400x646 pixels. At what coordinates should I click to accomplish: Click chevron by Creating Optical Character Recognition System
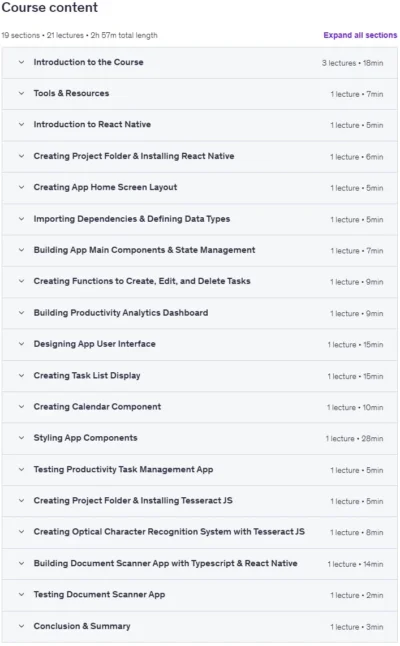(x=21, y=531)
